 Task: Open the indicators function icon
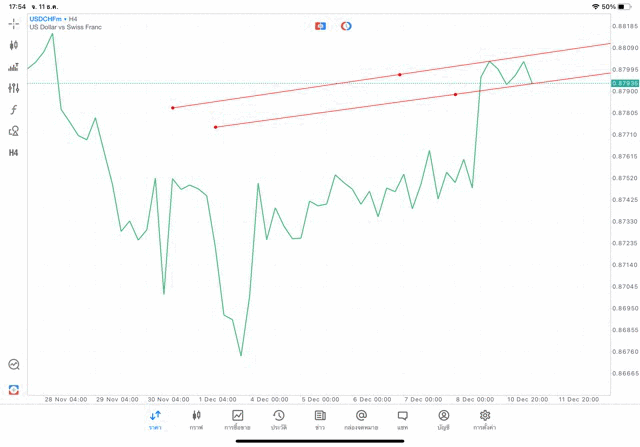tap(14, 110)
